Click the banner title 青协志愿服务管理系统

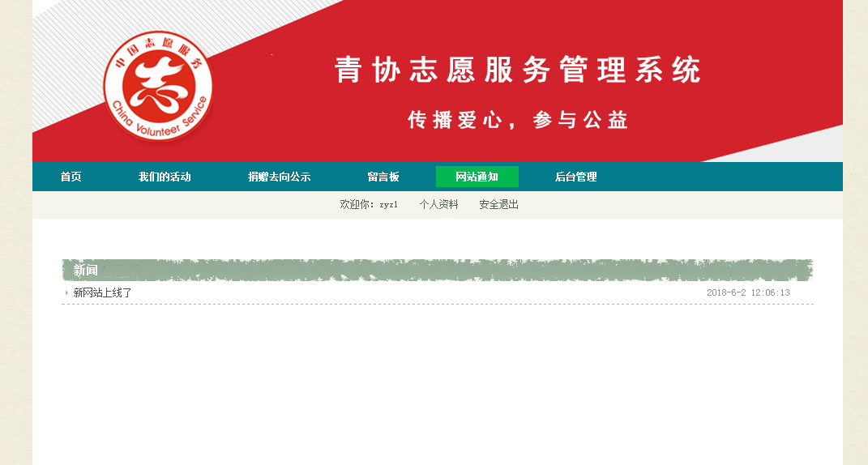[518, 70]
